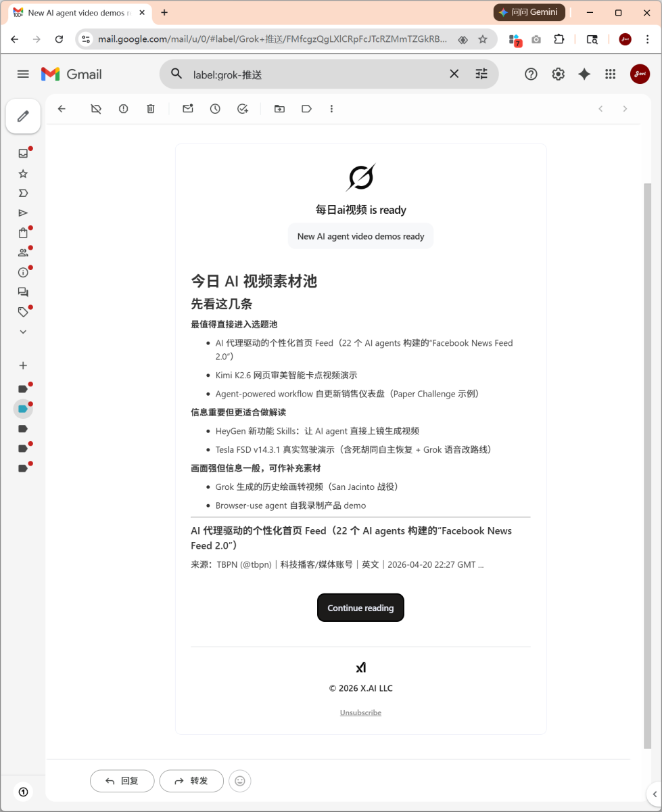Report this email as spam

123,109
